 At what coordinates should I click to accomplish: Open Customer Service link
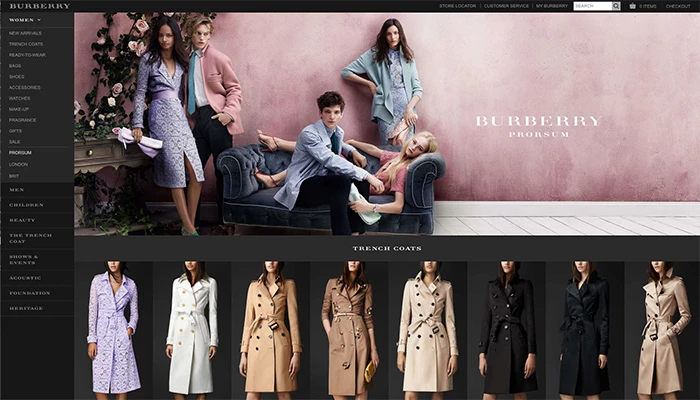[506, 6]
